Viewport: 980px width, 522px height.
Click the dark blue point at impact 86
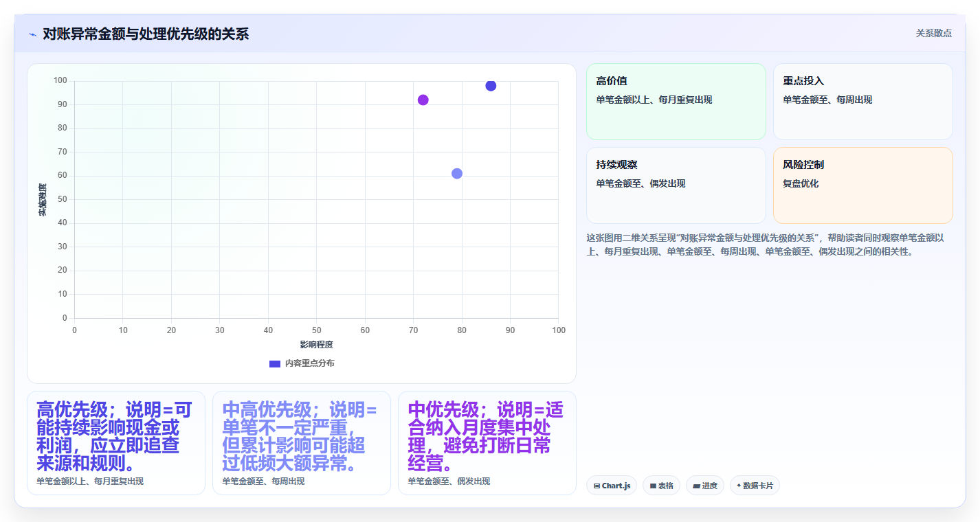coord(491,86)
